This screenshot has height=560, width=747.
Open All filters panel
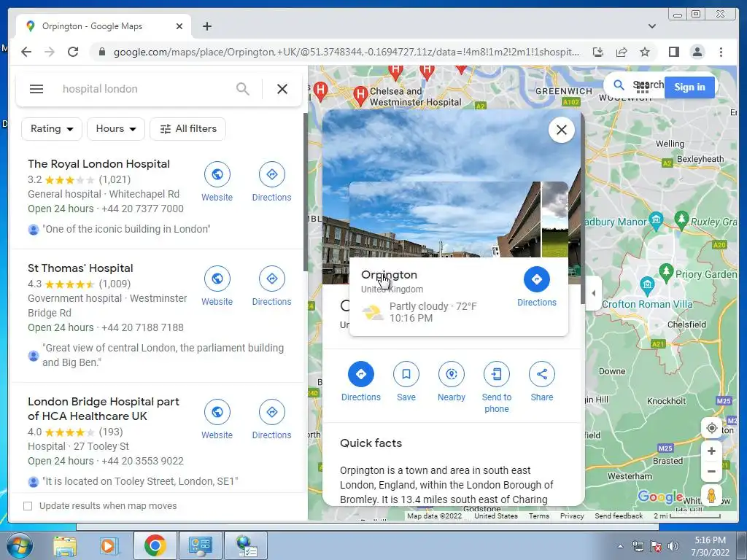tap(187, 128)
